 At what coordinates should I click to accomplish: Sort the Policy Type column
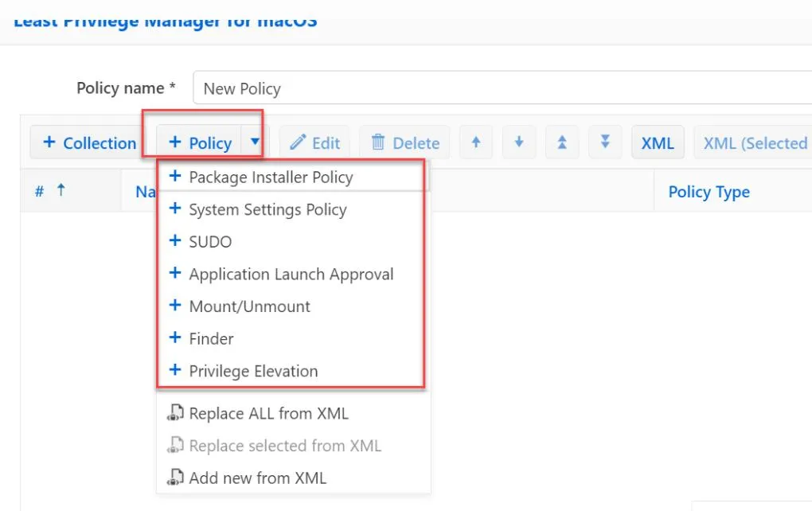pyautogui.click(x=708, y=191)
